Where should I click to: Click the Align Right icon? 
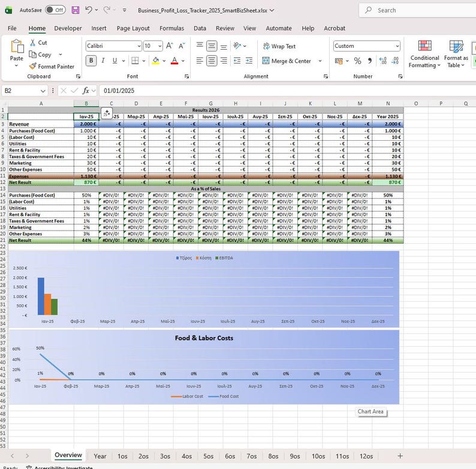point(224,60)
